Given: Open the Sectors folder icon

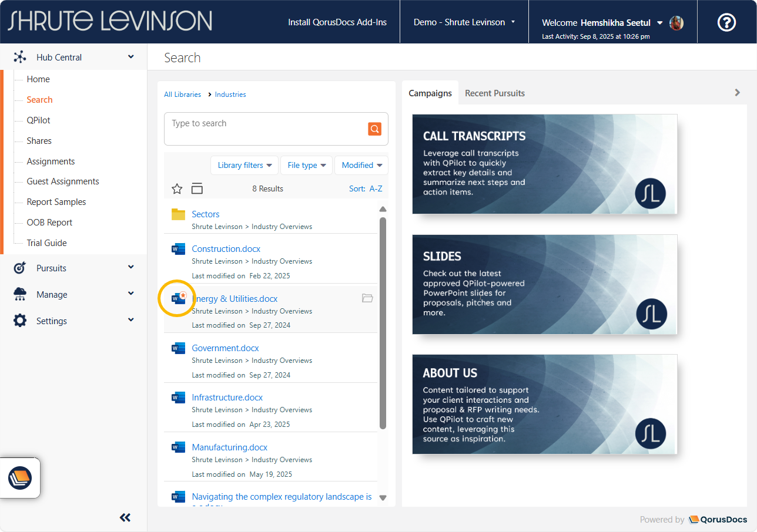Looking at the screenshot, I should pyautogui.click(x=178, y=214).
